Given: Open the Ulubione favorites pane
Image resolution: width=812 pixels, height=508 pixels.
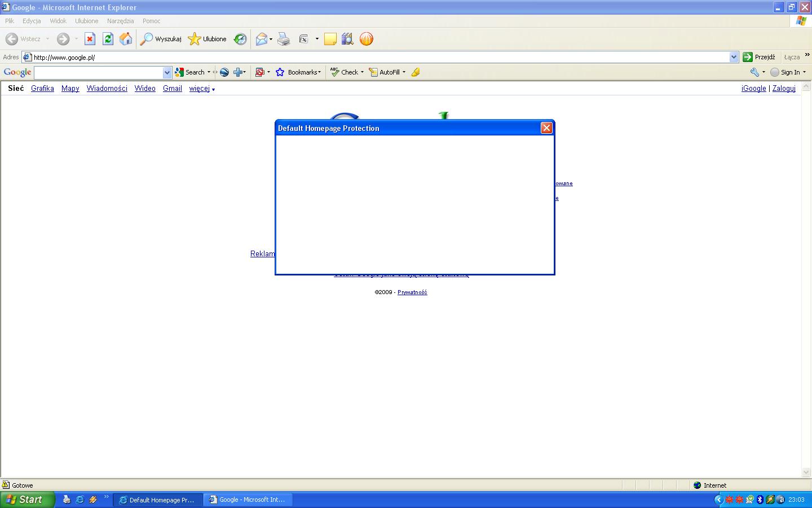Looking at the screenshot, I should 208,39.
